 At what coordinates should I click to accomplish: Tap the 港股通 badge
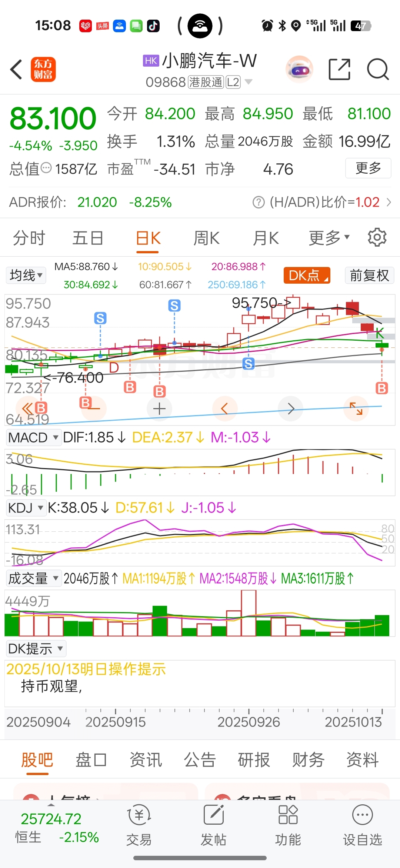click(206, 82)
